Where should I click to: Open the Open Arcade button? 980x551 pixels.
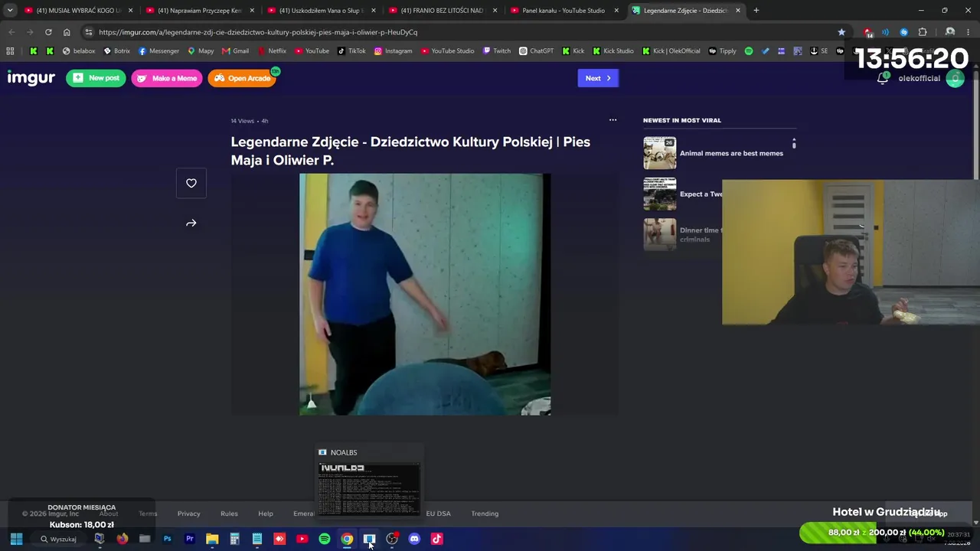point(242,78)
